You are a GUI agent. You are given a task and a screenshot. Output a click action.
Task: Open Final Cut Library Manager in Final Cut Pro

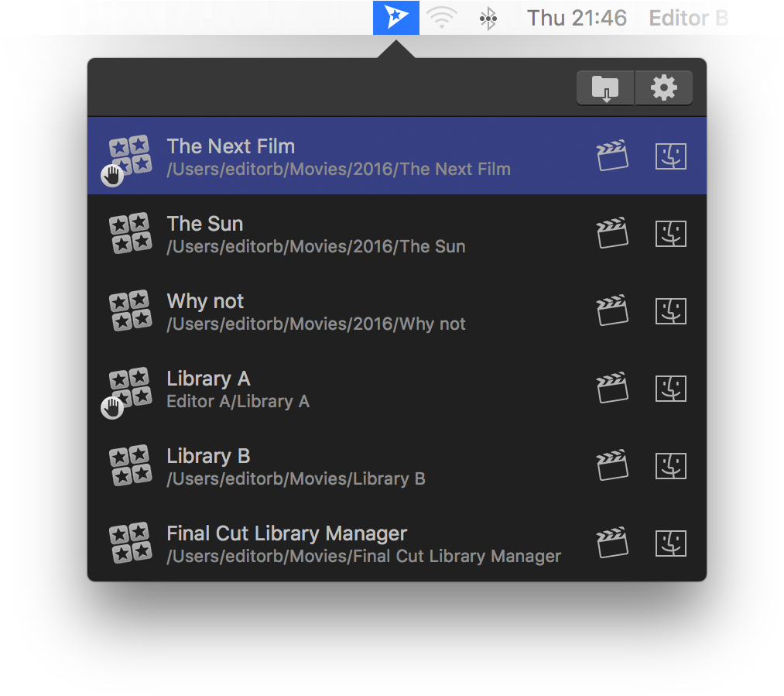[612, 543]
